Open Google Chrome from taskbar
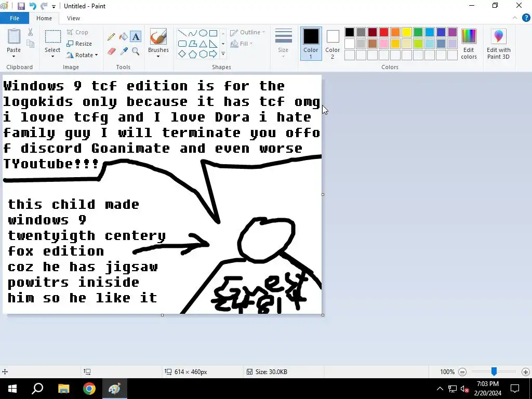 89,389
